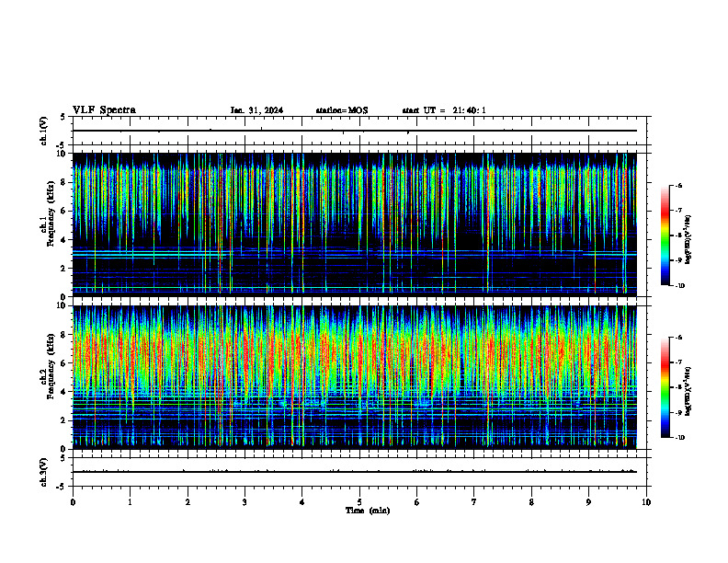
Task: Click the "VLF Spectra" plot title
Action: coord(104,110)
